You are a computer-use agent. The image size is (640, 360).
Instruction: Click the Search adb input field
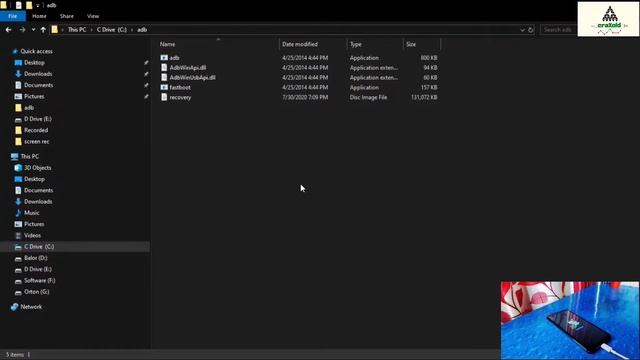point(558,29)
